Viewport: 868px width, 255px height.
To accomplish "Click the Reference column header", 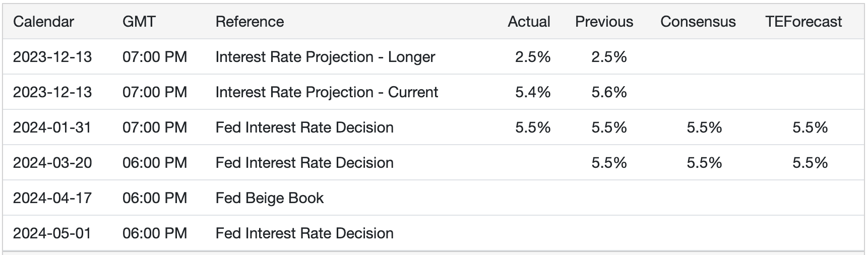I will [250, 22].
